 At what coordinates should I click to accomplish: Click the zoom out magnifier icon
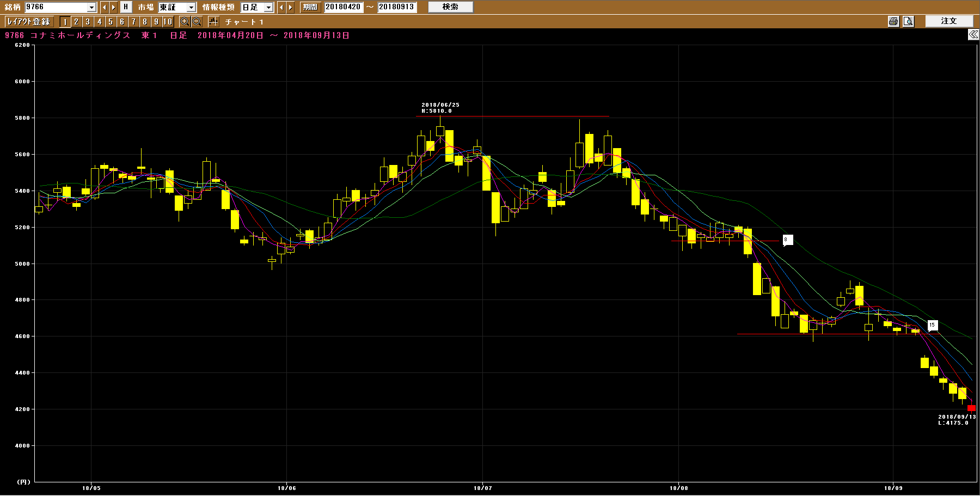197,22
